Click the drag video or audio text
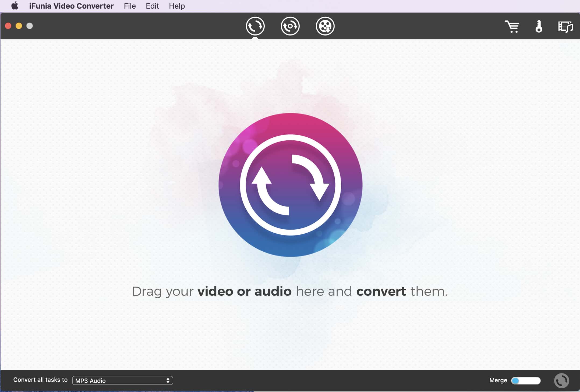This screenshot has width=580, height=392. 289,291
